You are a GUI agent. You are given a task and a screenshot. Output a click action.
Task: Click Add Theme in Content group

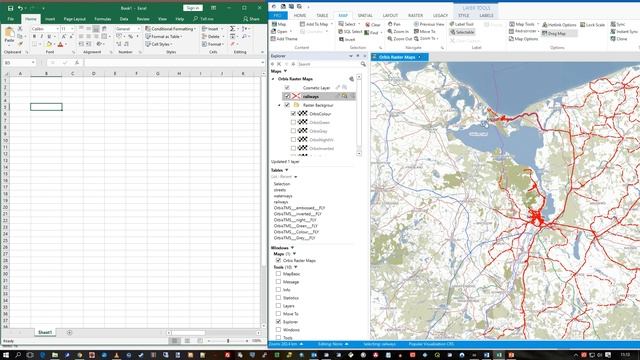coord(284,39)
